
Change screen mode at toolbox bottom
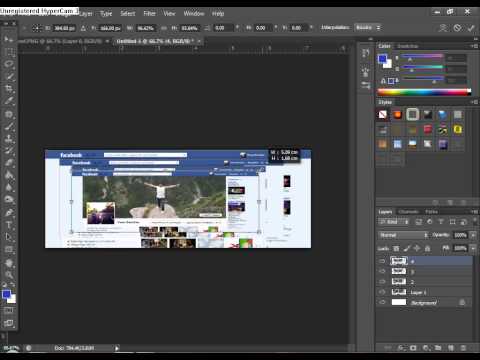[x=9, y=323]
